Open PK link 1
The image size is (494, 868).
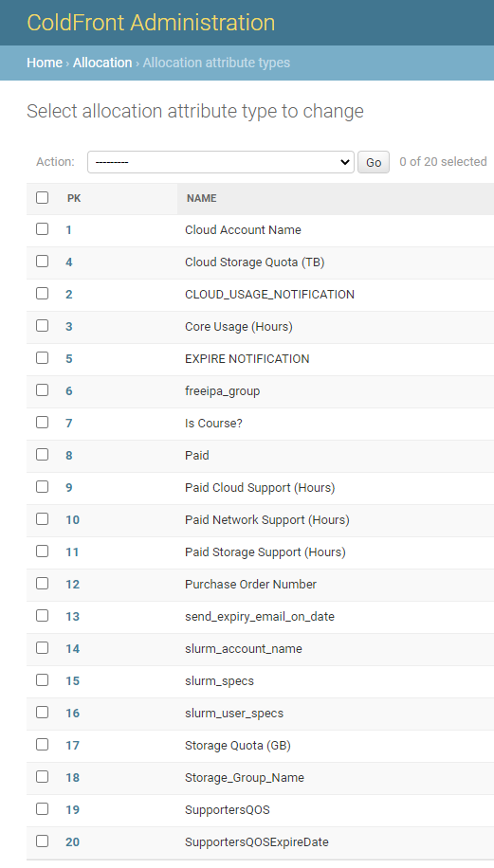click(68, 229)
